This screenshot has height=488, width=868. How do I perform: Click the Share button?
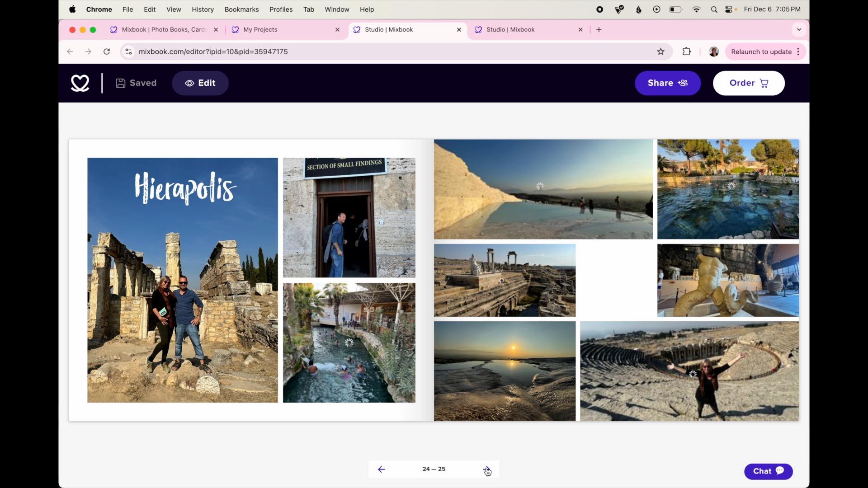pos(668,83)
